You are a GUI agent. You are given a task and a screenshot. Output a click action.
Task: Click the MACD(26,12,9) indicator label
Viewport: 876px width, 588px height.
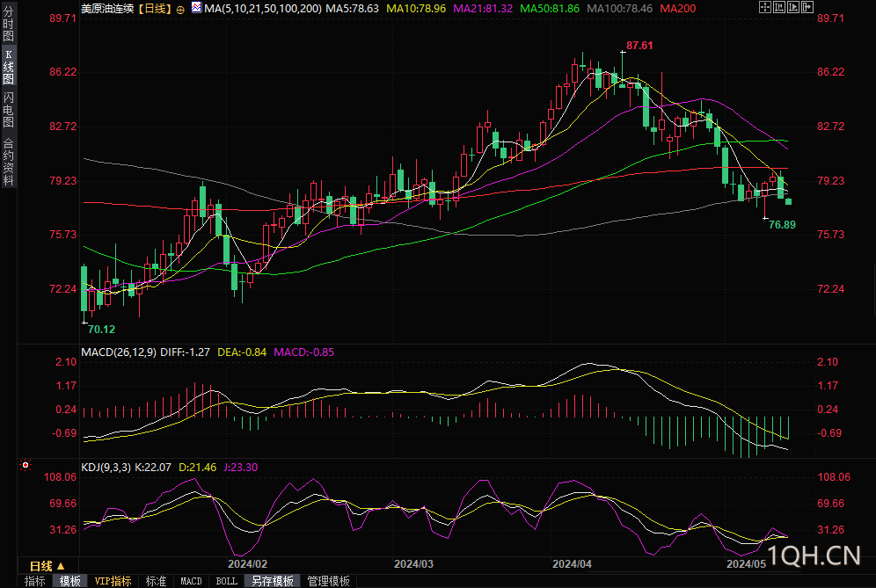[x=119, y=352]
